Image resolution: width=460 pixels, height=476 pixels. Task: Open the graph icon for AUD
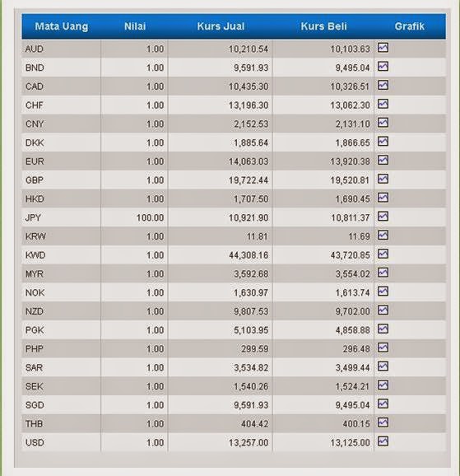(383, 48)
